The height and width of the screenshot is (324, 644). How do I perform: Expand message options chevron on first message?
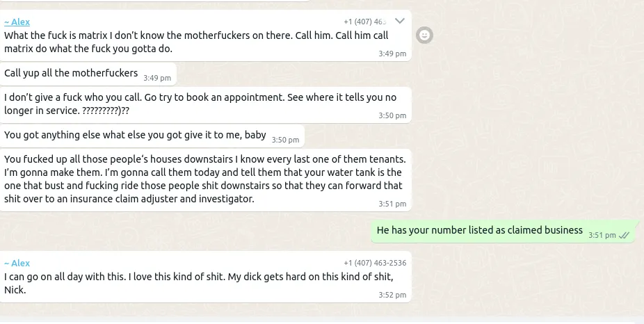(399, 21)
